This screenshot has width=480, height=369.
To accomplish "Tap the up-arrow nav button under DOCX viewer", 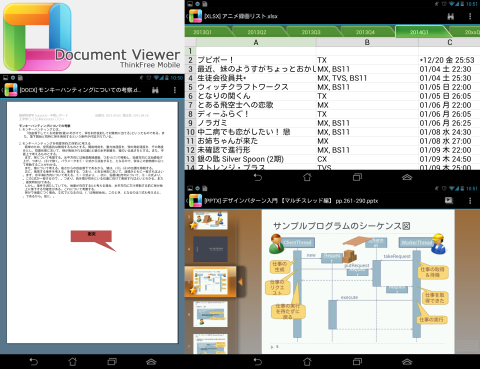I will click(x=151, y=362).
